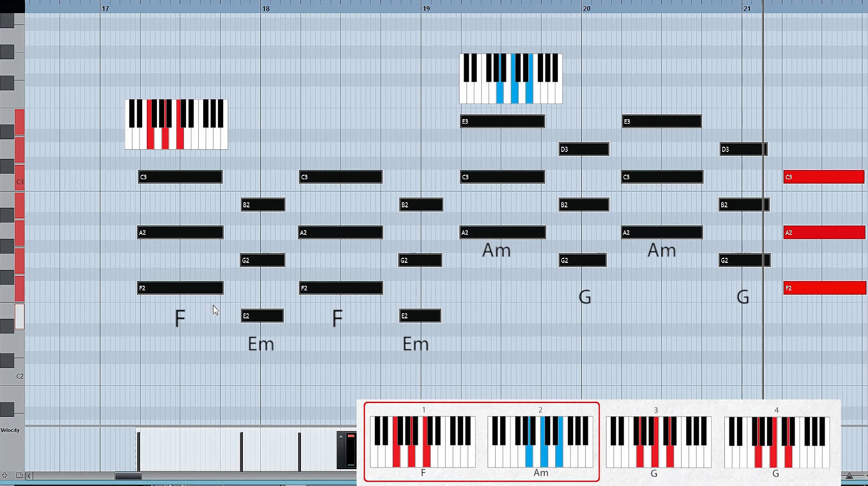The width and height of the screenshot is (868, 486).
Task: Select the red A2 note
Action: (824, 232)
